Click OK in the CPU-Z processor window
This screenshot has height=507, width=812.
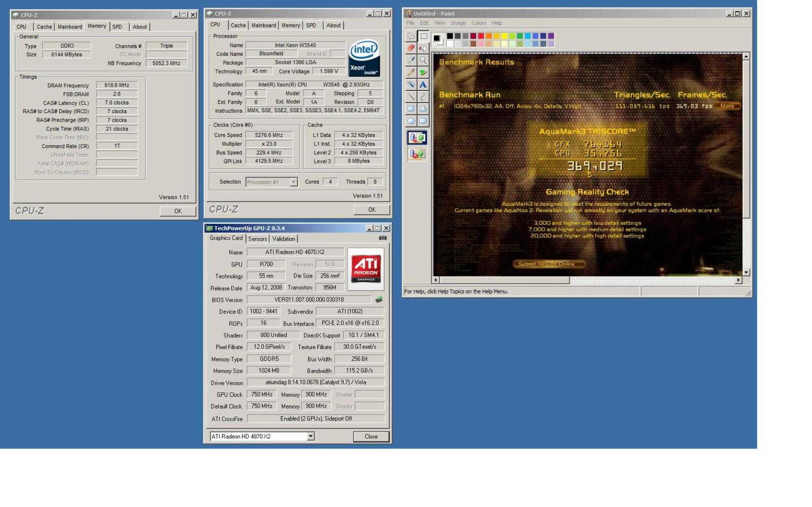372,210
